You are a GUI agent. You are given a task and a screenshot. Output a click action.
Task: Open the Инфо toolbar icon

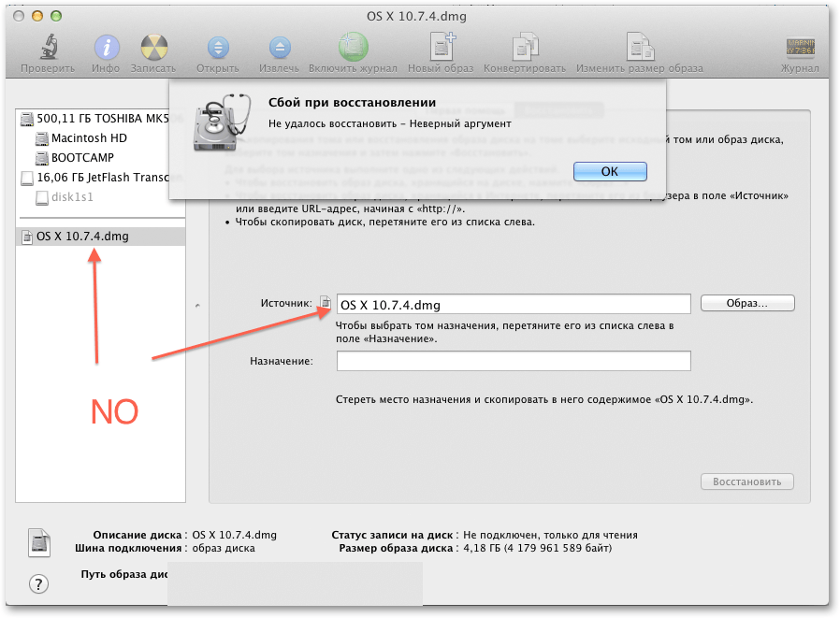[107, 47]
